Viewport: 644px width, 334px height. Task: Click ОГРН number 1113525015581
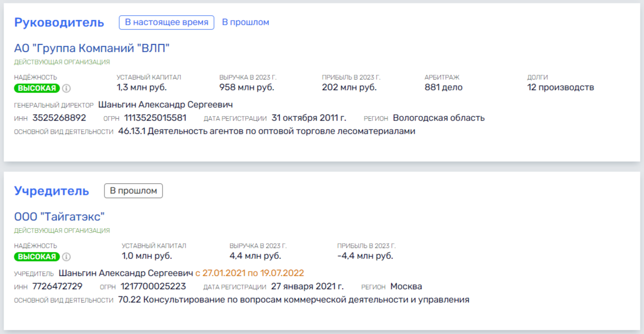point(155,118)
